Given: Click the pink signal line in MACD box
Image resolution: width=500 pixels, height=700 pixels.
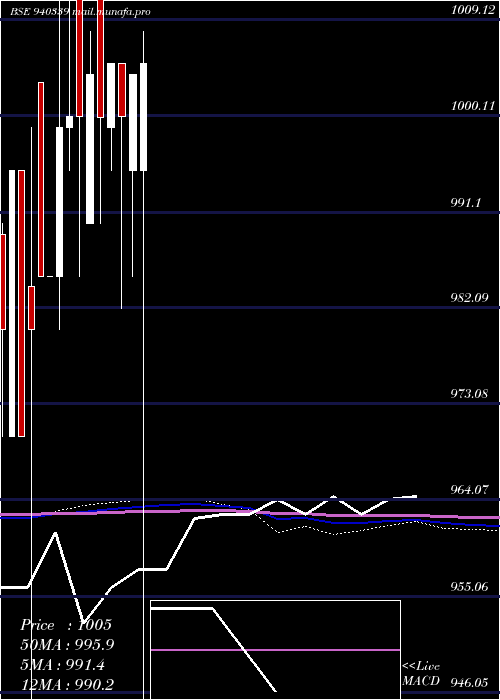Looking at the screenshot, I should click(x=275, y=650).
